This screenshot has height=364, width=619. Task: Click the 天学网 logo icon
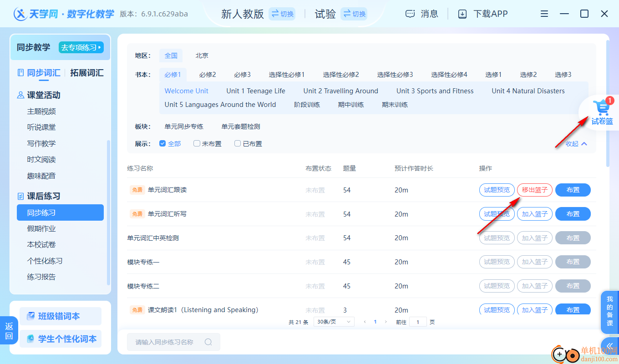[21, 14]
